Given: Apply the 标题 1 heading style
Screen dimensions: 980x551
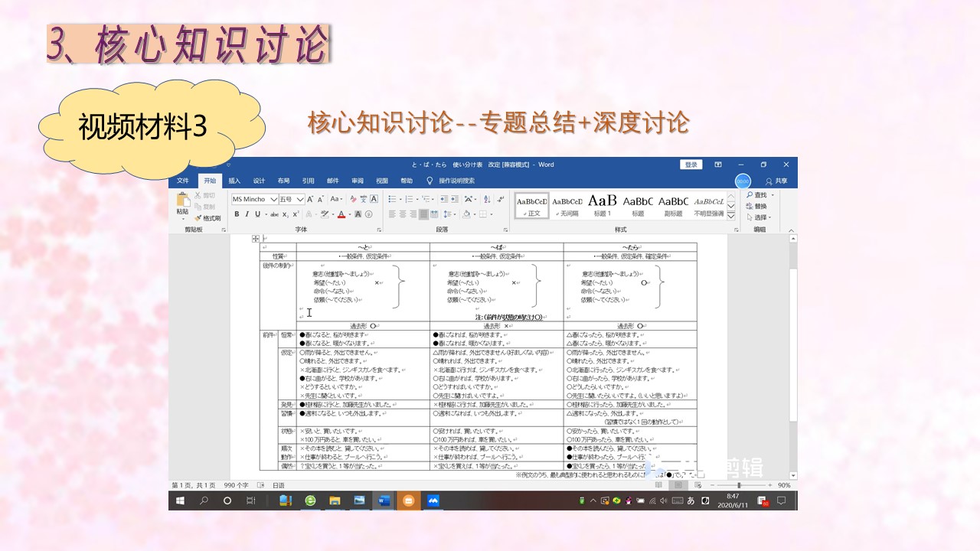Looking at the screenshot, I should point(603,205).
